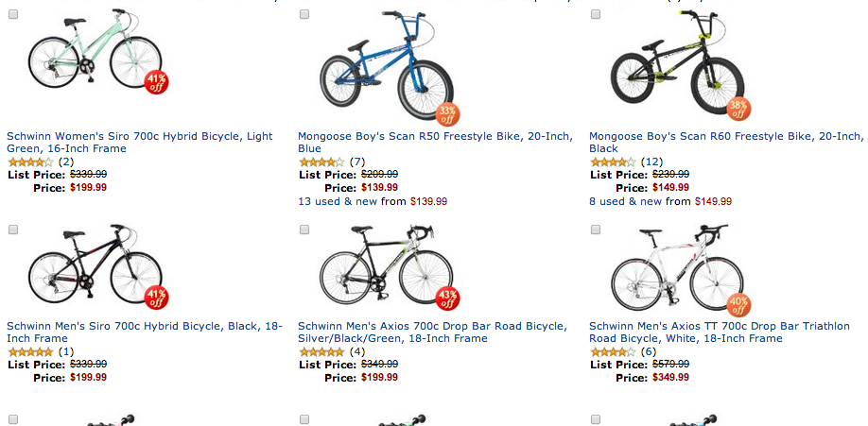Check the box for Schwinn Women's Siro bicycle
This screenshot has width=868, height=426.
pyautogui.click(x=13, y=14)
